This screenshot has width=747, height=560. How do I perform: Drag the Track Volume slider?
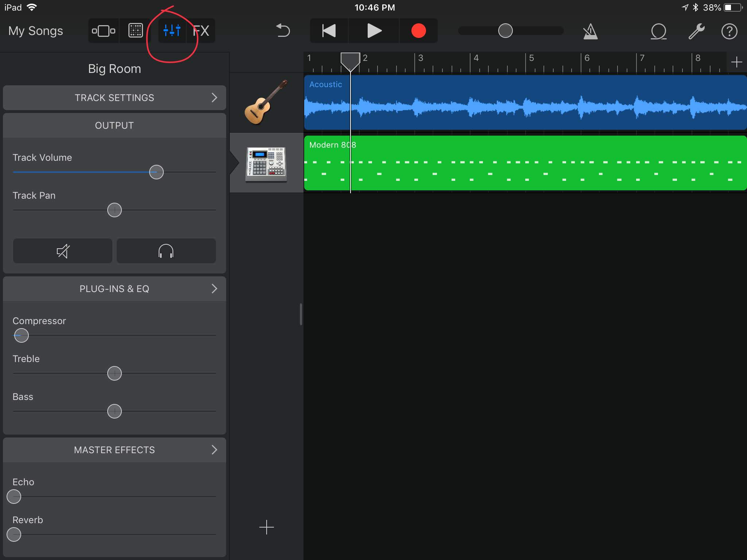point(156,172)
